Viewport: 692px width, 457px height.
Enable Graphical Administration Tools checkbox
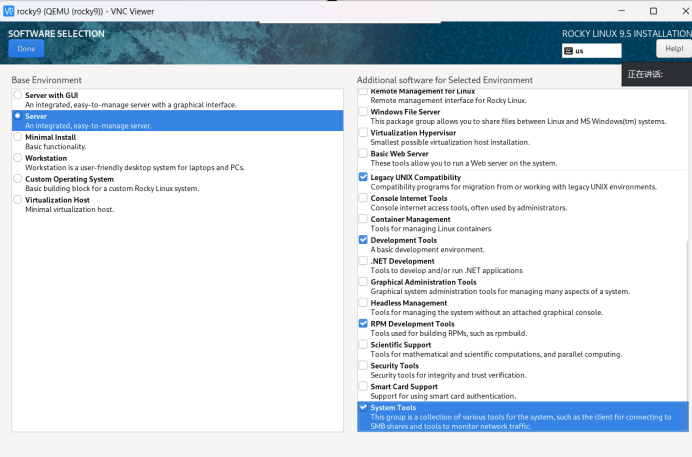[363, 282]
